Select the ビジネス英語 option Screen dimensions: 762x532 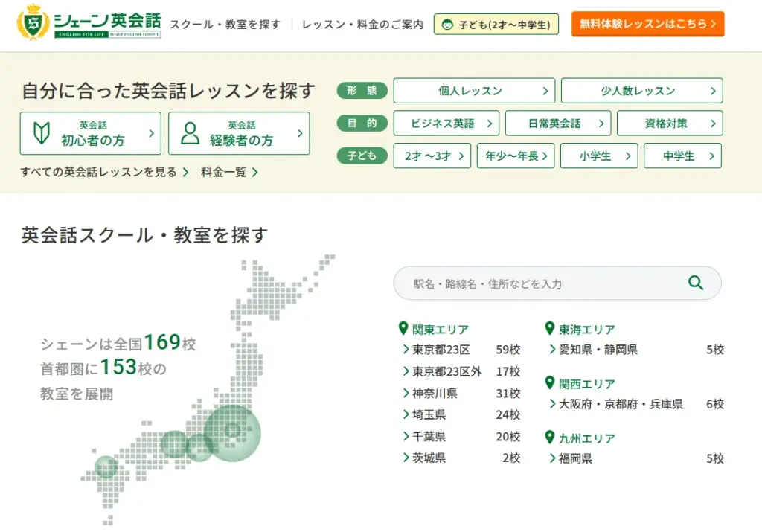click(x=445, y=123)
